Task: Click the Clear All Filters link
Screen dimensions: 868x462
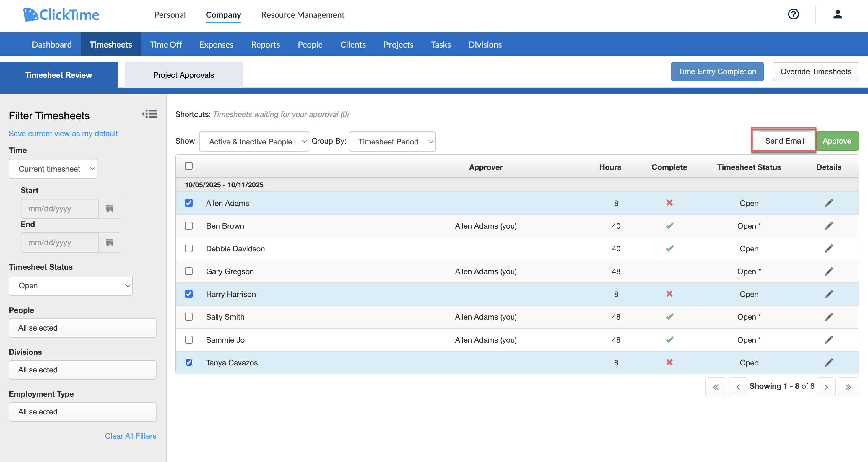Action: point(131,436)
